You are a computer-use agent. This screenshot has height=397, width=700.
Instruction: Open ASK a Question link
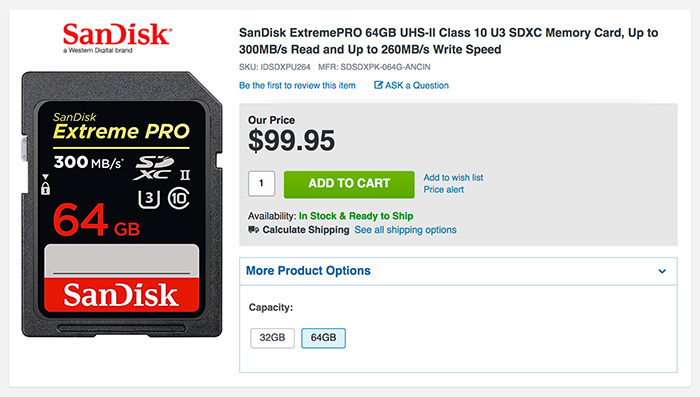pyautogui.click(x=417, y=85)
